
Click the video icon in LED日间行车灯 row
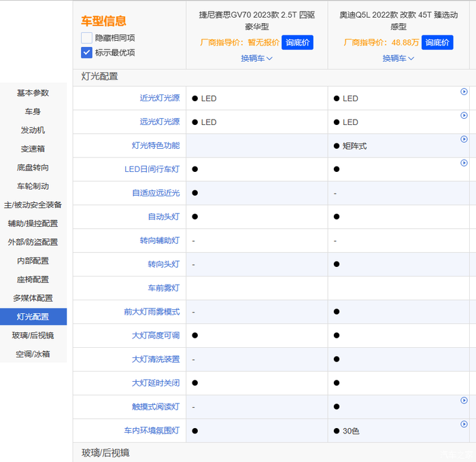pos(464,163)
